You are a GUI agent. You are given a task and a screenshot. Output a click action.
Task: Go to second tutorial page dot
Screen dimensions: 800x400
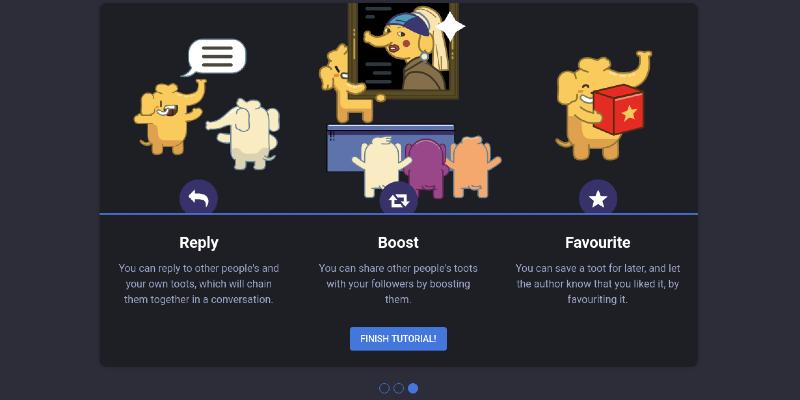[398, 388]
